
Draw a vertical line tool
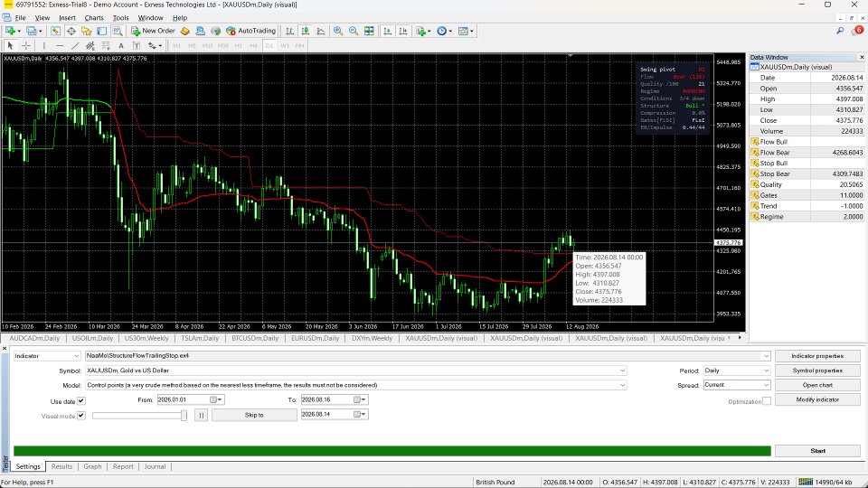click(43, 45)
